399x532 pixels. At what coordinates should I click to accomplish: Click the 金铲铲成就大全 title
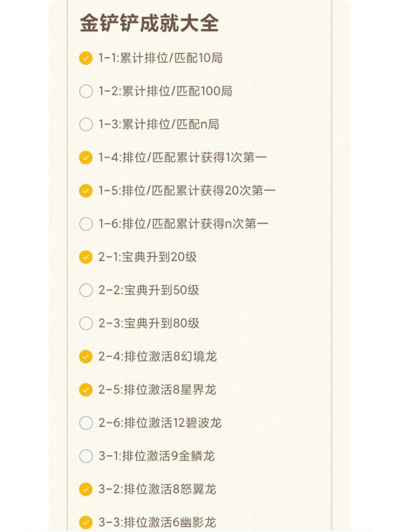coord(149,24)
